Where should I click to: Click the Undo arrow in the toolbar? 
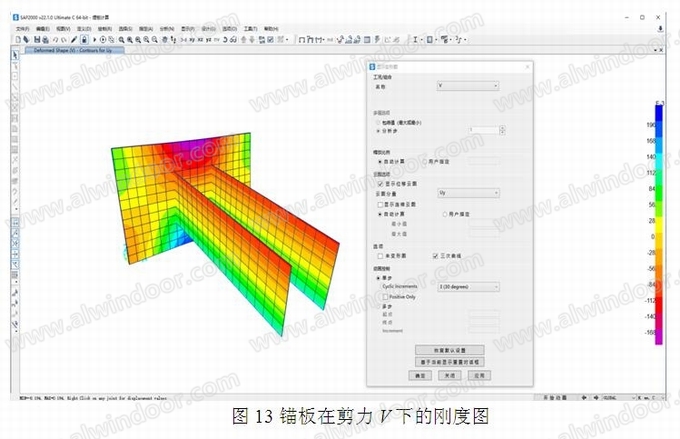(x=56, y=38)
